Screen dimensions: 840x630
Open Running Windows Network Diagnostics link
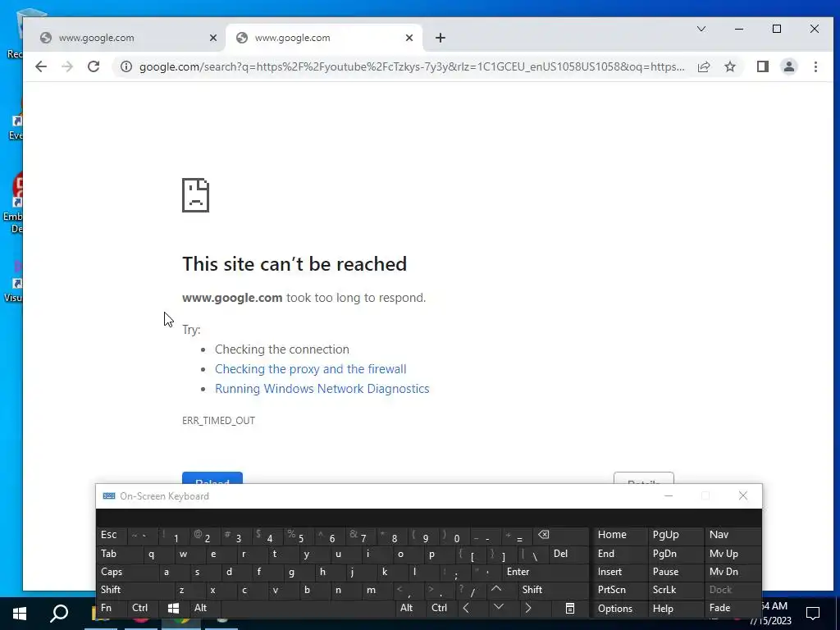click(322, 389)
